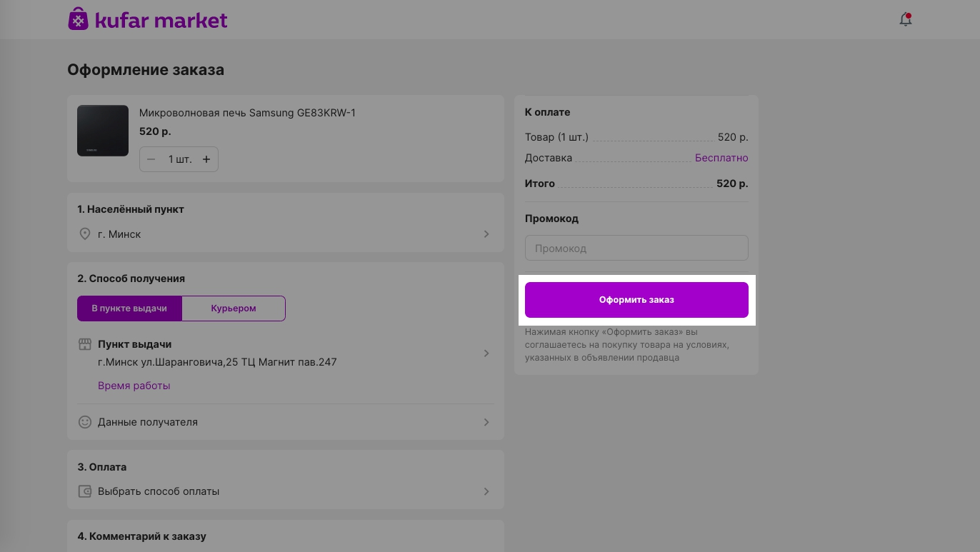
Task: Open the Samsung microwave product thumbnail
Action: click(x=103, y=131)
